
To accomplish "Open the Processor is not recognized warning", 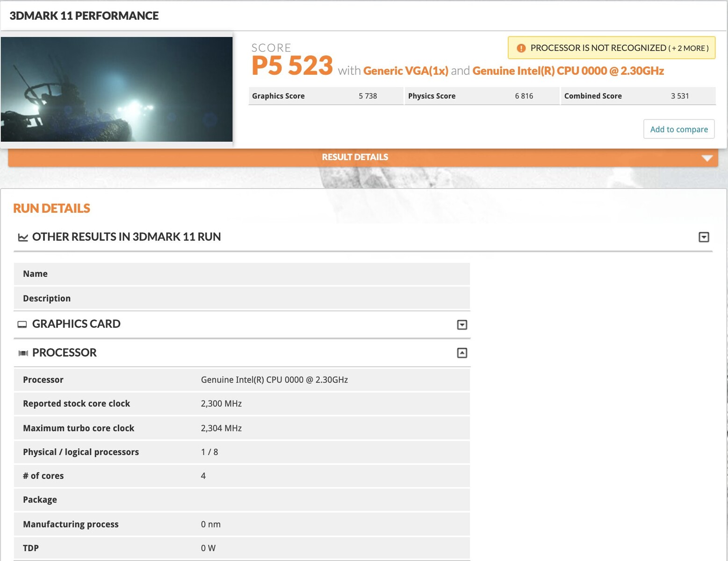I will click(612, 48).
